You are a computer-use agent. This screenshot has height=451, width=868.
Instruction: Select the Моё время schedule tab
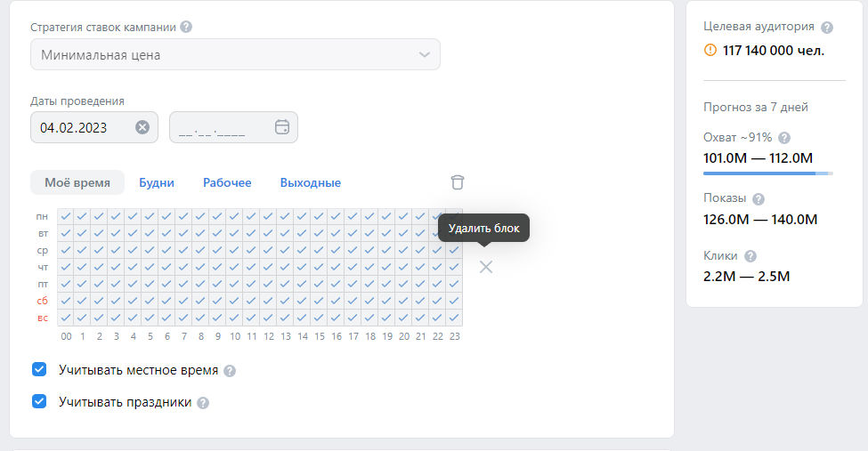77,182
